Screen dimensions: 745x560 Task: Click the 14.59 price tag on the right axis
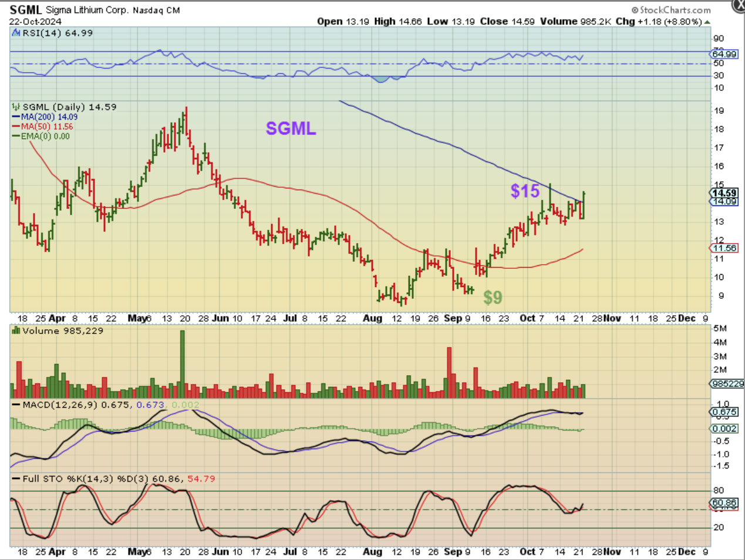[724, 193]
